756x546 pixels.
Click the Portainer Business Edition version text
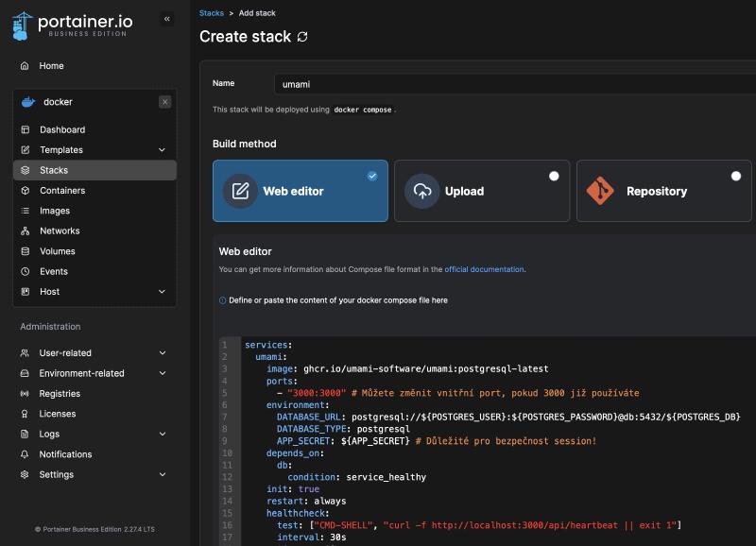coord(94,529)
